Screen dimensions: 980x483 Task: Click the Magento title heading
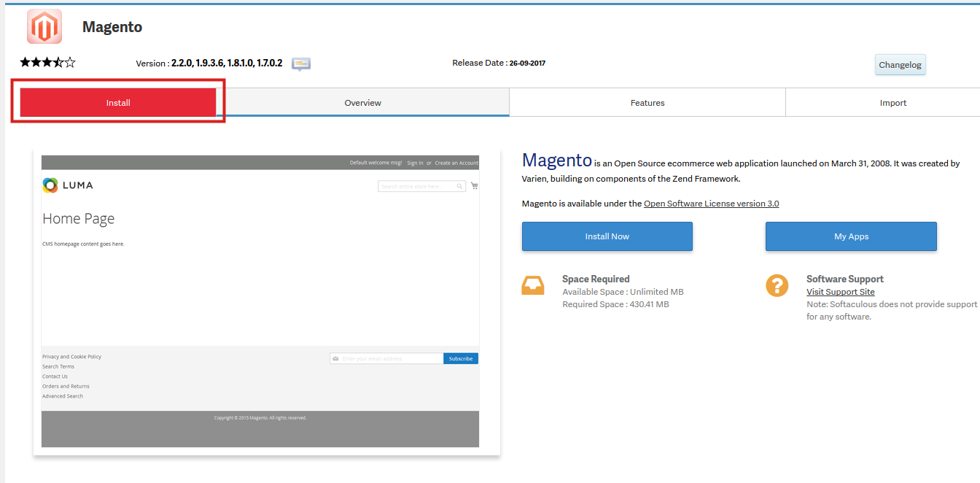pyautogui.click(x=112, y=27)
